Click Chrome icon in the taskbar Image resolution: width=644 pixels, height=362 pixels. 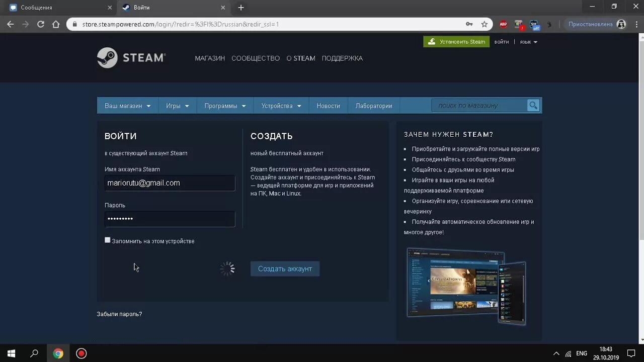click(x=58, y=353)
